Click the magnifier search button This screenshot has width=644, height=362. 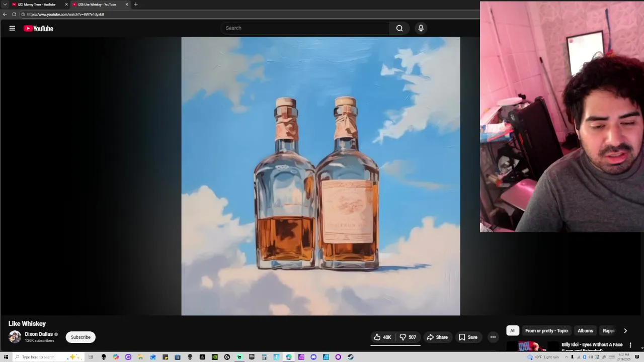click(399, 28)
